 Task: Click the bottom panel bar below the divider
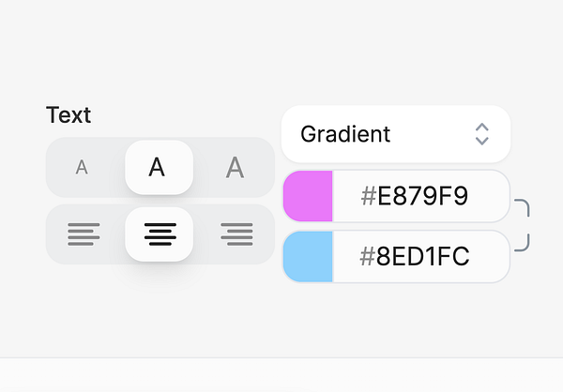(281, 375)
